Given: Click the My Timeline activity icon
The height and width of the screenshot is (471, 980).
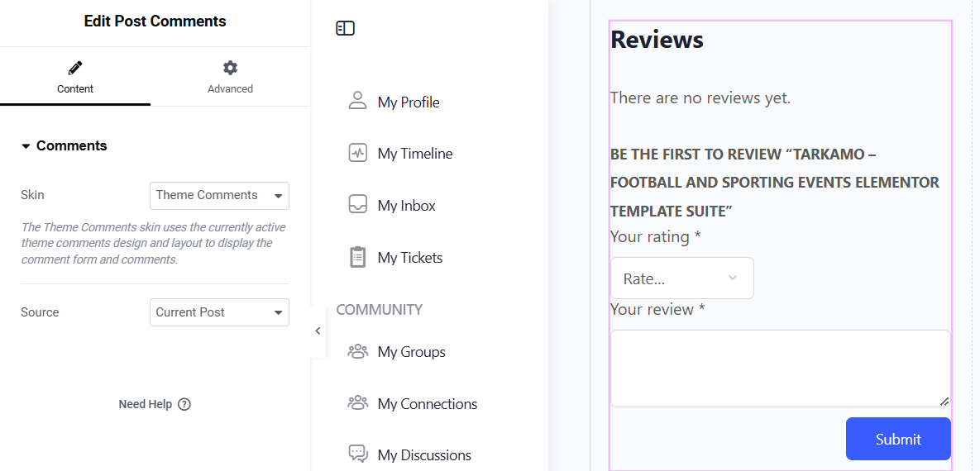Looking at the screenshot, I should click(357, 153).
